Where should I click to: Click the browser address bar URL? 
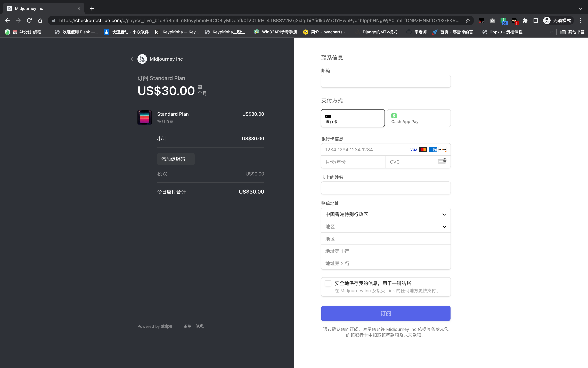point(259,20)
